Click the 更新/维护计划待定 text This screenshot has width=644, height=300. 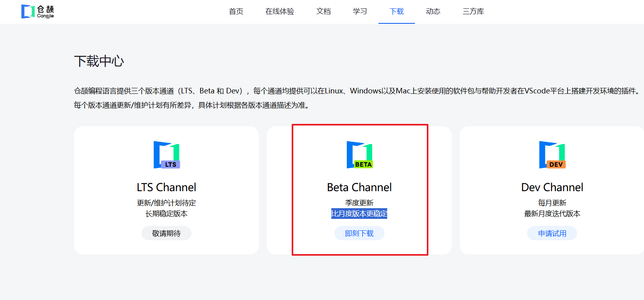click(166, 203)
